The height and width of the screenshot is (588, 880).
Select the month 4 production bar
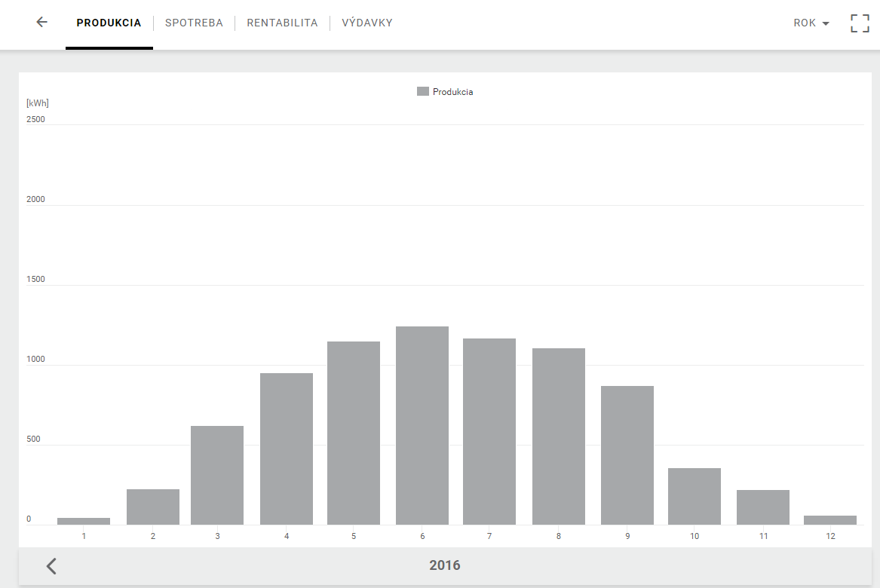[x=287, y=449]
